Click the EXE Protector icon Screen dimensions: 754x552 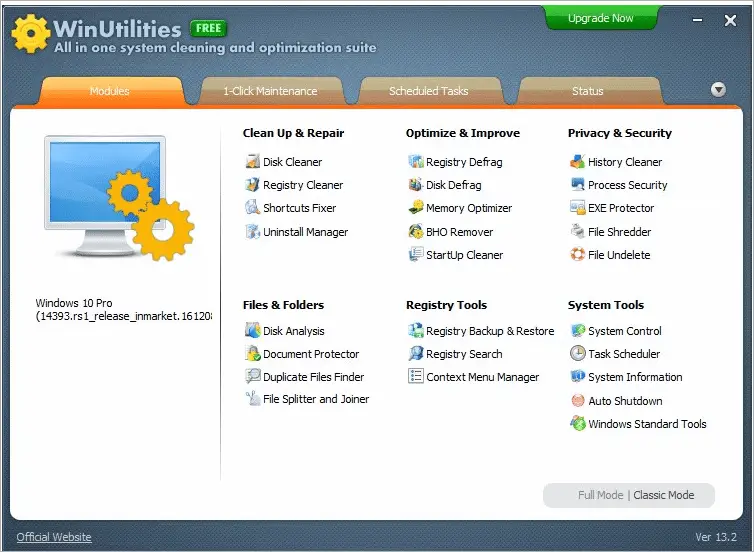[x=578, y=208]
